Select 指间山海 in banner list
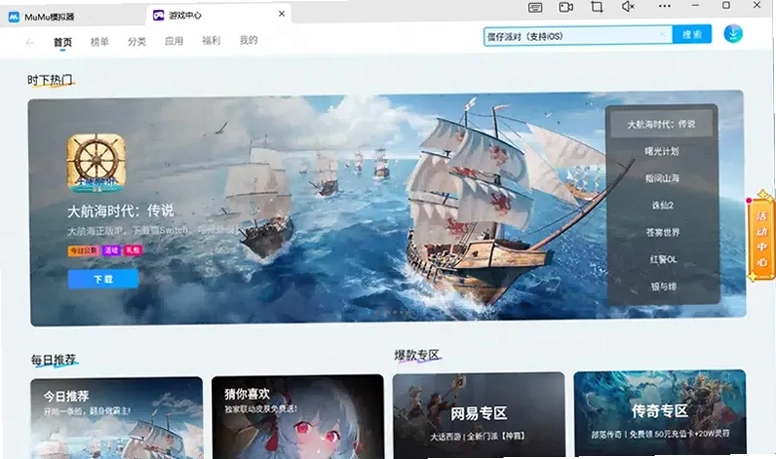776x459 pixels. pos(662,178)
